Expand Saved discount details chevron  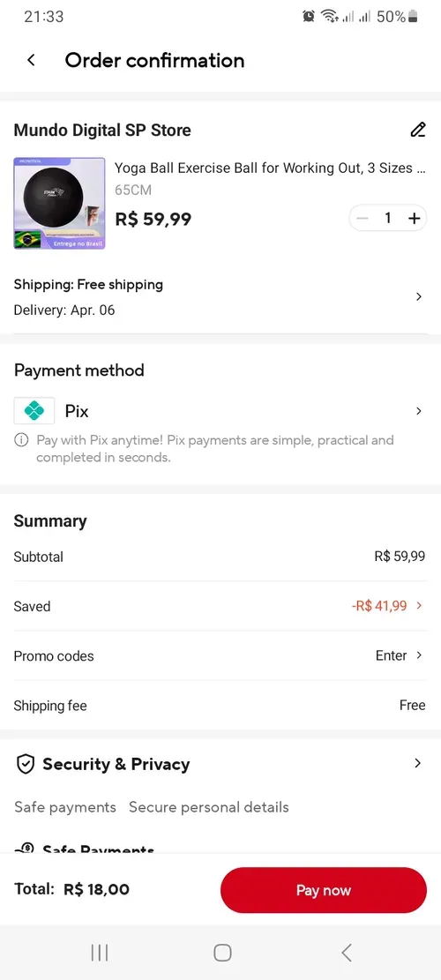point(419,605)
